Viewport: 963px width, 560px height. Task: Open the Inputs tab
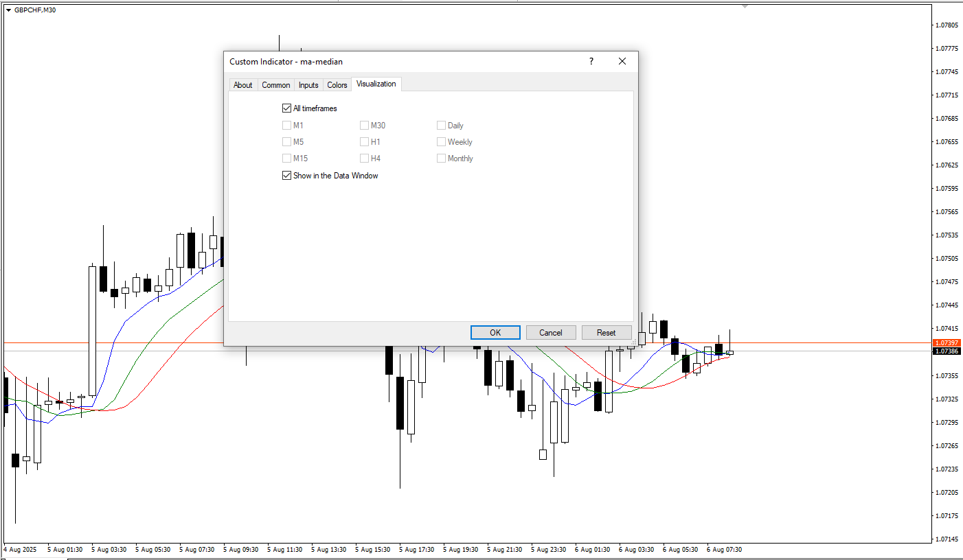[x=308, y=85]
